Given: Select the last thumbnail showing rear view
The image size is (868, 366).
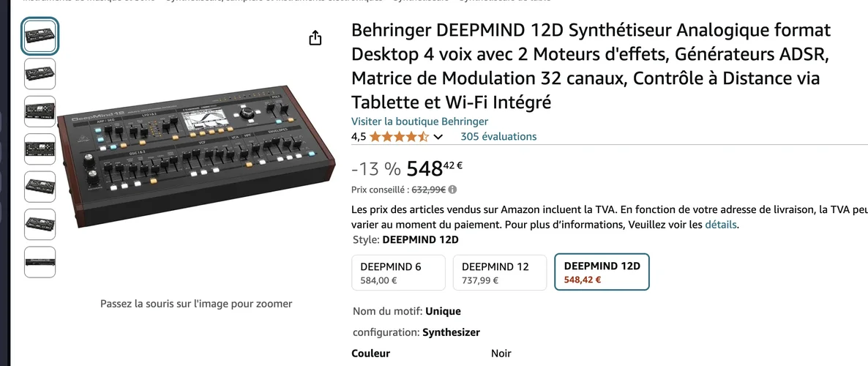Looking at the screenshot, I should tap(40, 261).
